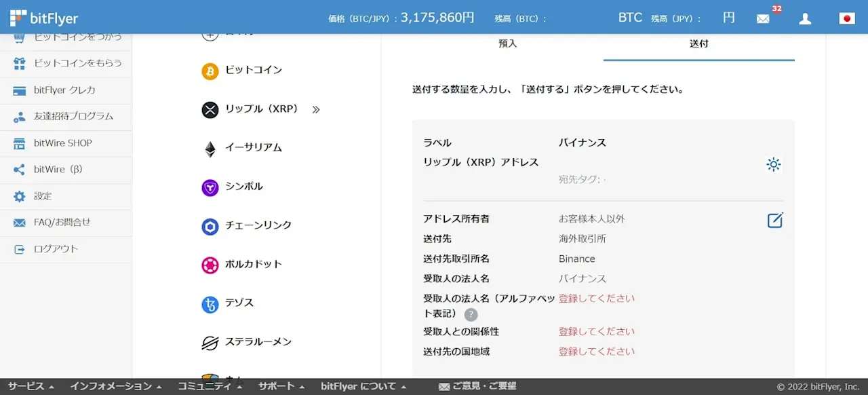This screenshot has width=868, height=395.
Task: Switch to the 預入 tab
Action: point(508,43)
